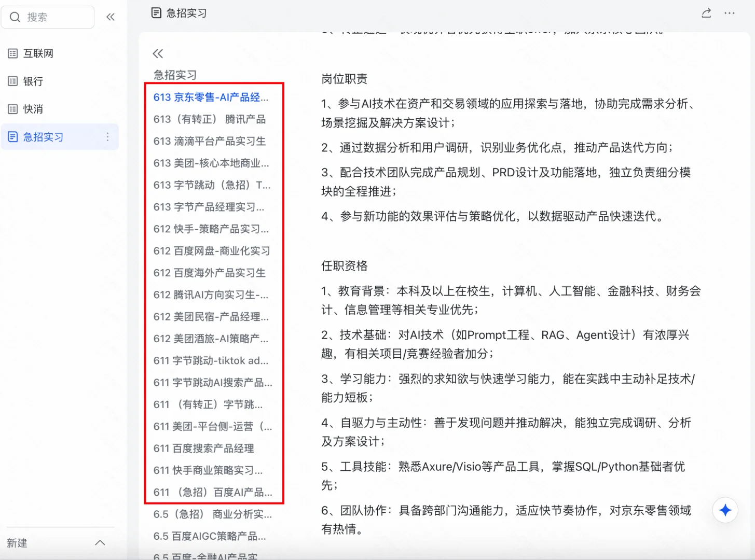Open more options for 急招实习 sidebar item
The image size is (755, 560).
tap(107, 137)
